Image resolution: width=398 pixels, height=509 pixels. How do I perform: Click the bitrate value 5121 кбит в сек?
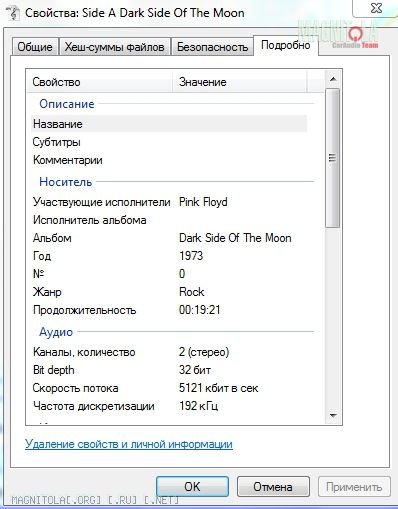coord(219,388)
